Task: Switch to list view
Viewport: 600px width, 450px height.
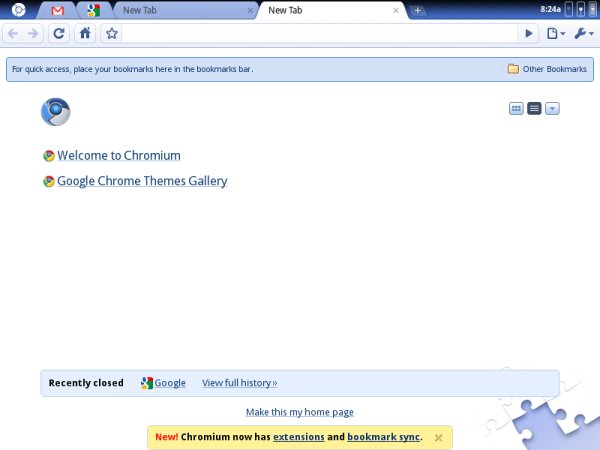Action: 534,109
